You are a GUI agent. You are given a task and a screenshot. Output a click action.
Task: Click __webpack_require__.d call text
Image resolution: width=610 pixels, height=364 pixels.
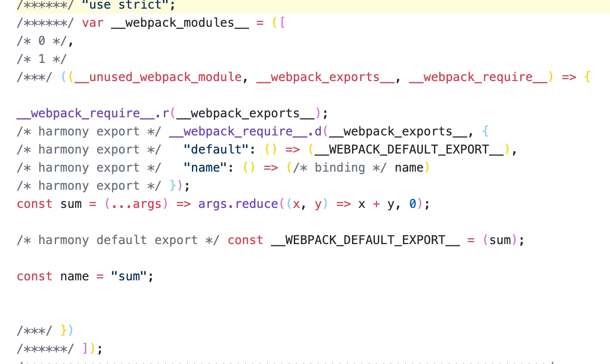(245, 131)
